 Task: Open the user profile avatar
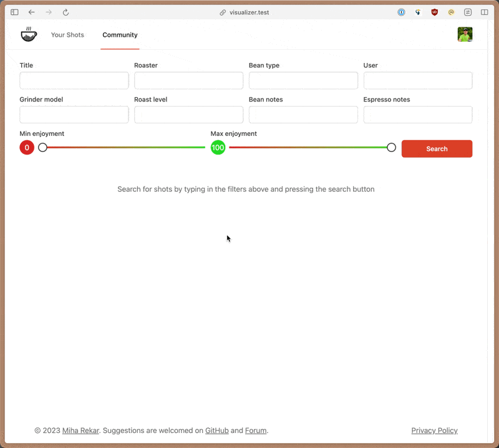coord(465,35)
